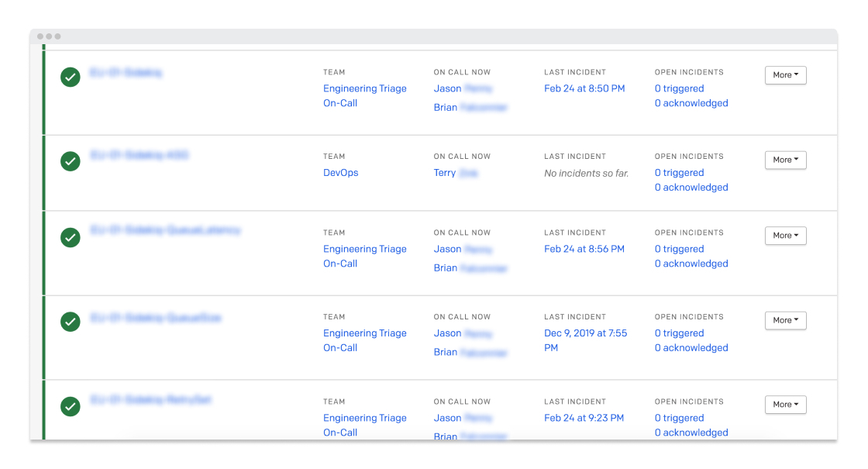This screenshot has width=868, height=469.
Task: Open Jason's profile in the 8:56 PM row
Action: [x=463, y=249]
